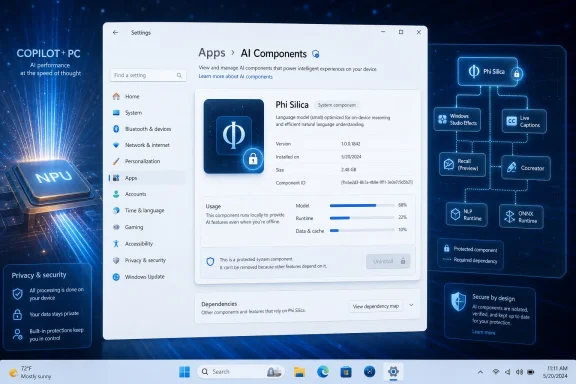This screenshot has height=384, width=576.
Task: Click the Home house icon in sidebar
Action: click(x=116, y=96)
